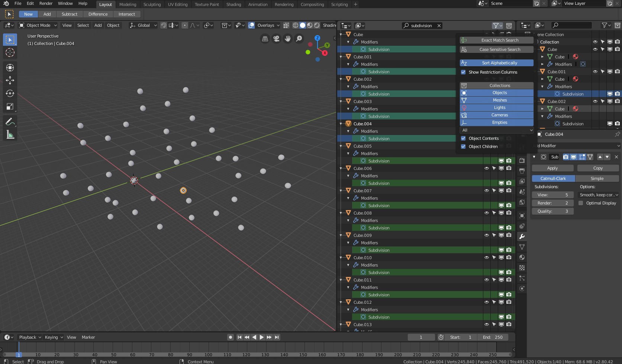Uncheck Show Restriction Columns
The image size is (622, 364).
click(x=463, y=72)
